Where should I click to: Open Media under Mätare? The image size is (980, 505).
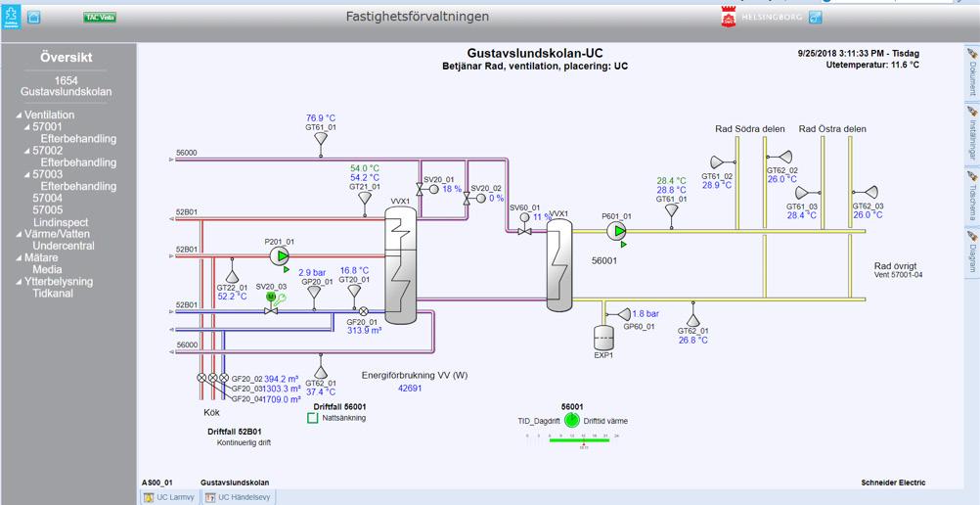coord(48,270)
